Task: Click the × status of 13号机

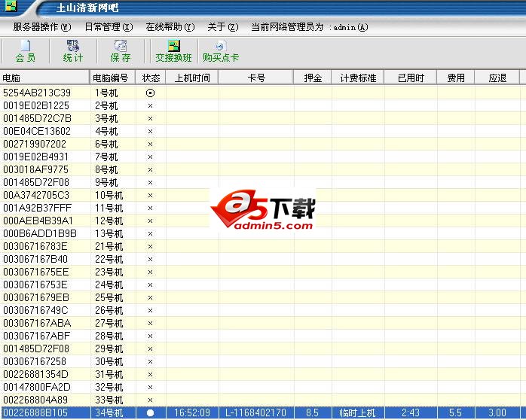Action: (x=150, y=234)
